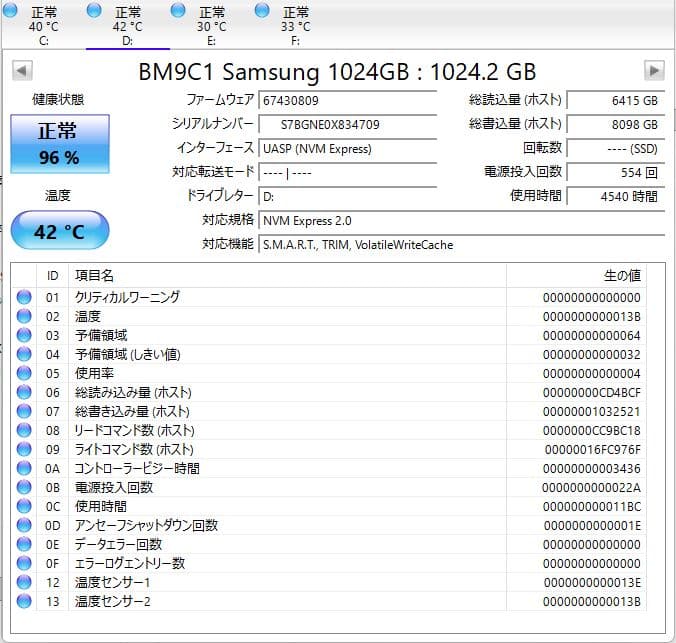This screenshot has height=643, width=676.
Task: Click the D: drive status orb icon
Action: [x=94, y=10]
